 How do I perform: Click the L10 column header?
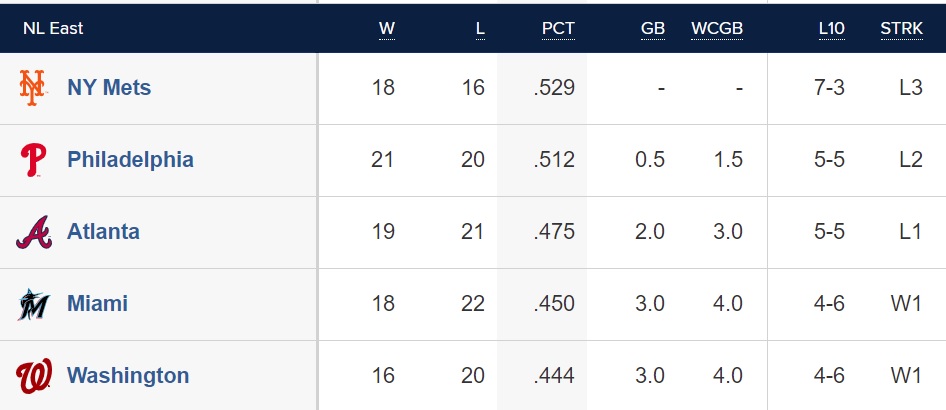tap(831, 28)
